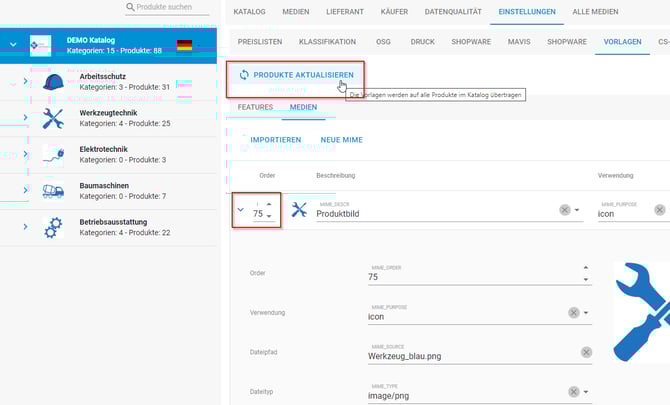Click the NEUE MIME button
Viewport: 670px width, 405px height.
341,140
